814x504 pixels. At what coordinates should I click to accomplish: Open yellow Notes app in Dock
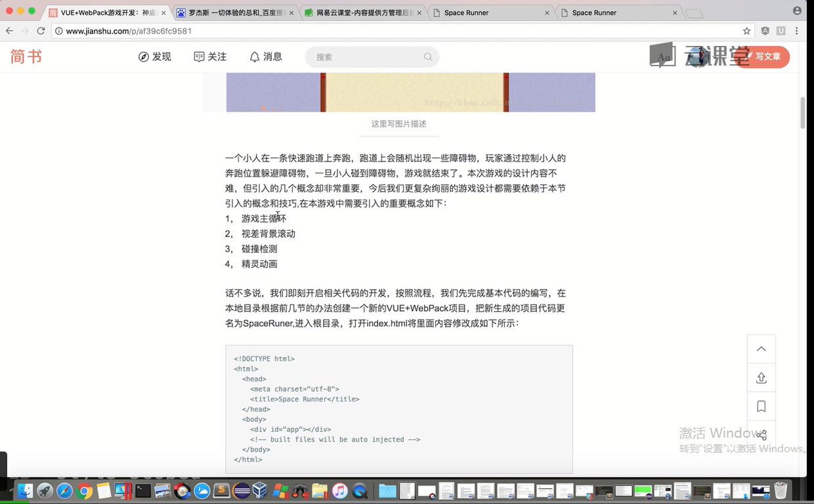104,491
